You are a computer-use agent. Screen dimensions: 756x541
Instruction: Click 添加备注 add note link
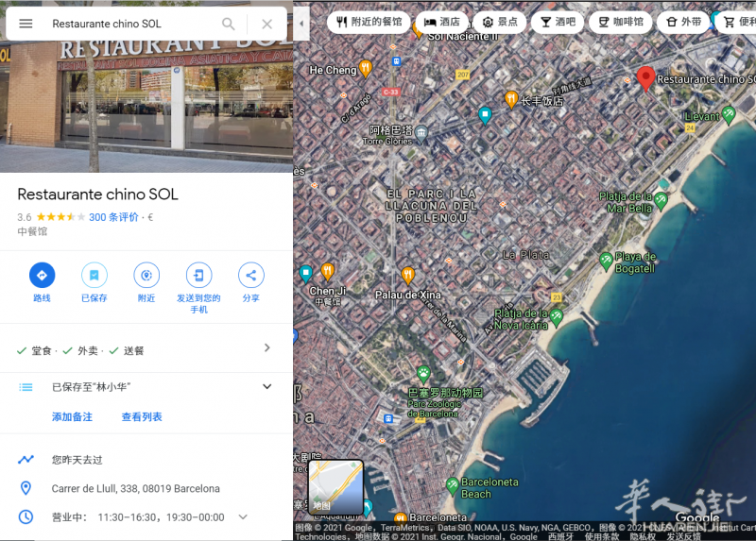73,416
